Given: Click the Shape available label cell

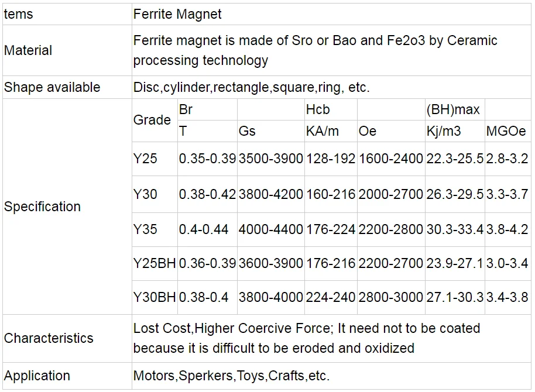Looking at the screenshot, I should (x=52, y=88).
